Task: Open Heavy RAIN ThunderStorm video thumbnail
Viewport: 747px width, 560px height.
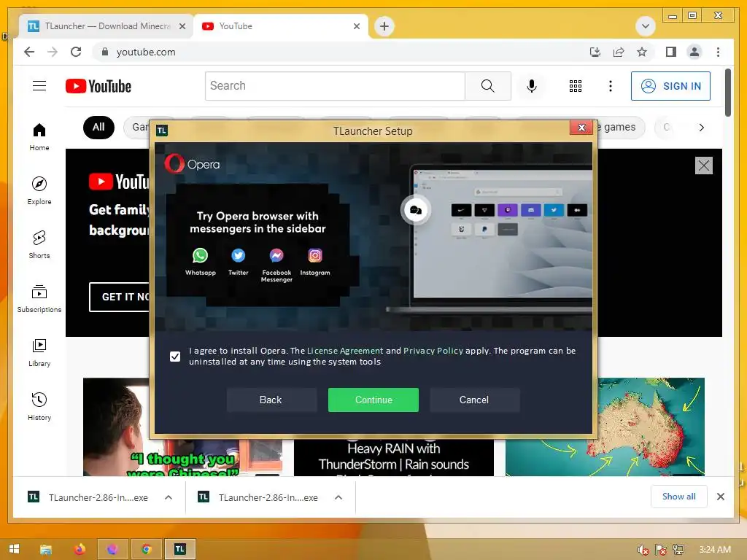Action: (x=393, y=458)
